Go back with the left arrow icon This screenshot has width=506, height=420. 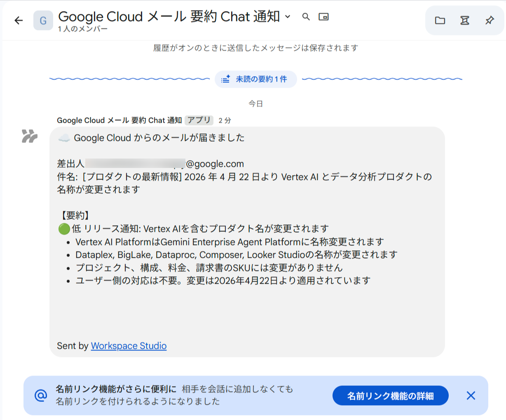click(19, 20)
